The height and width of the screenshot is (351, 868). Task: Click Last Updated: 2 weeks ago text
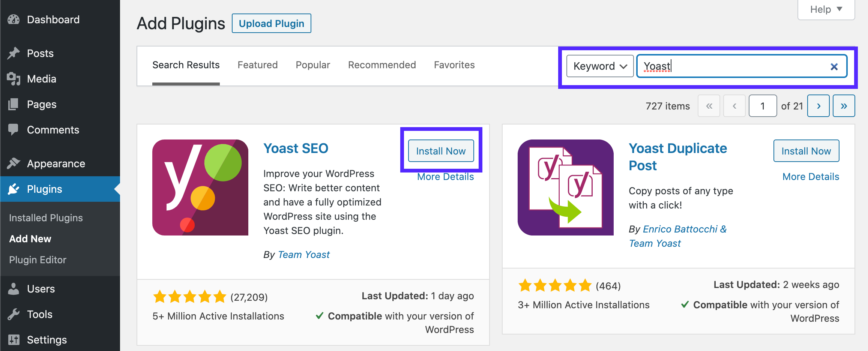coord(776,285)
